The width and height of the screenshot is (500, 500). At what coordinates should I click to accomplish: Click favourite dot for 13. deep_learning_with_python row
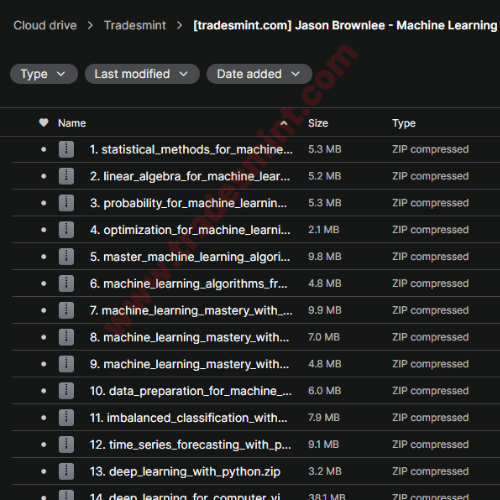click(x=44, y=471)
